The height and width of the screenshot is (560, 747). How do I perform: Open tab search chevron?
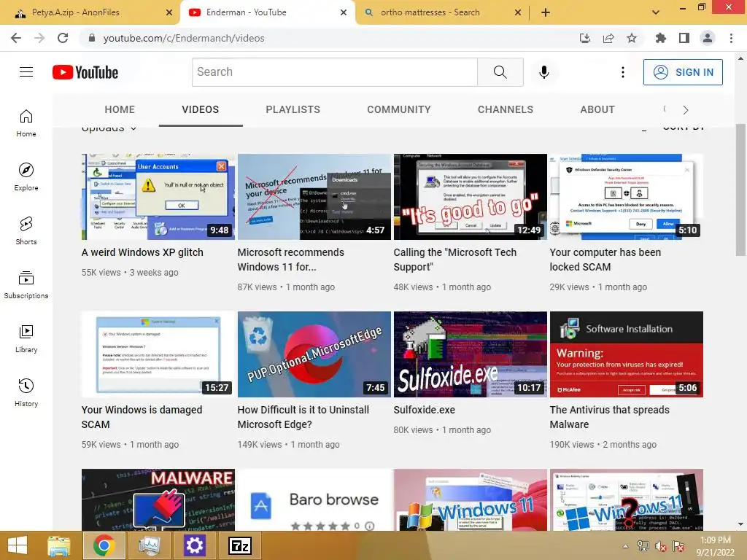tap(656, 12)
